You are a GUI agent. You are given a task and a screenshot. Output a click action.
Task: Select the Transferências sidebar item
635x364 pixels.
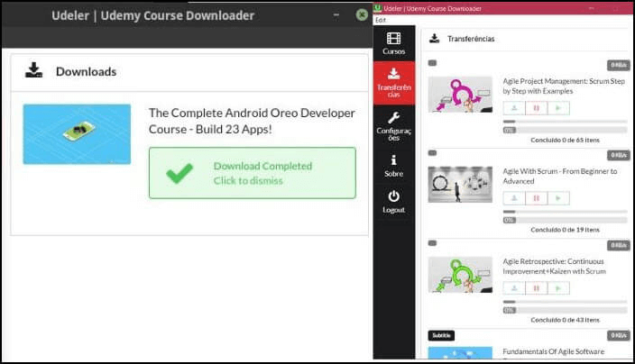(x=394, y=83)
